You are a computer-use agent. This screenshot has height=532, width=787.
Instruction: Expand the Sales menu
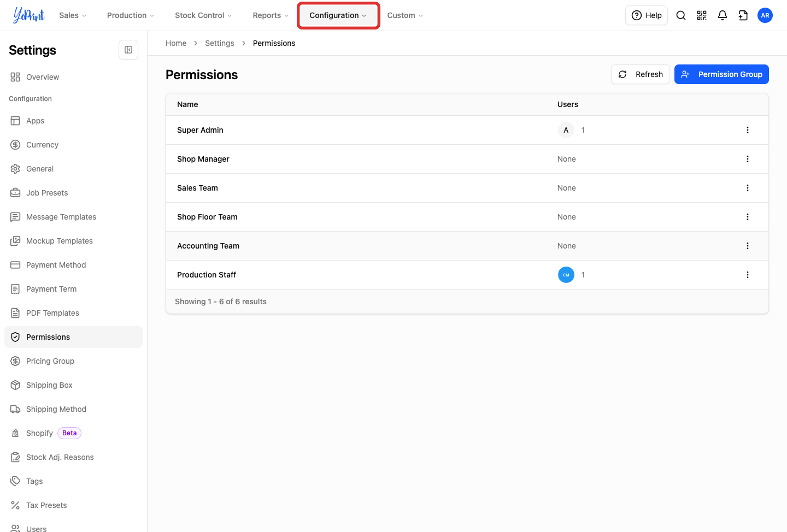(73, 15)
